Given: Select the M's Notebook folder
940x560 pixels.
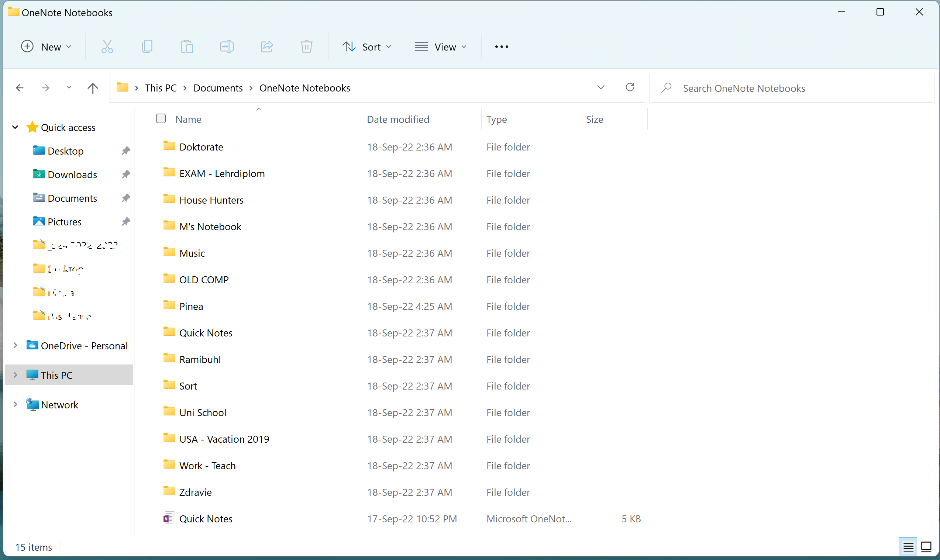Looking at the screenshot, I should (210, 227).
